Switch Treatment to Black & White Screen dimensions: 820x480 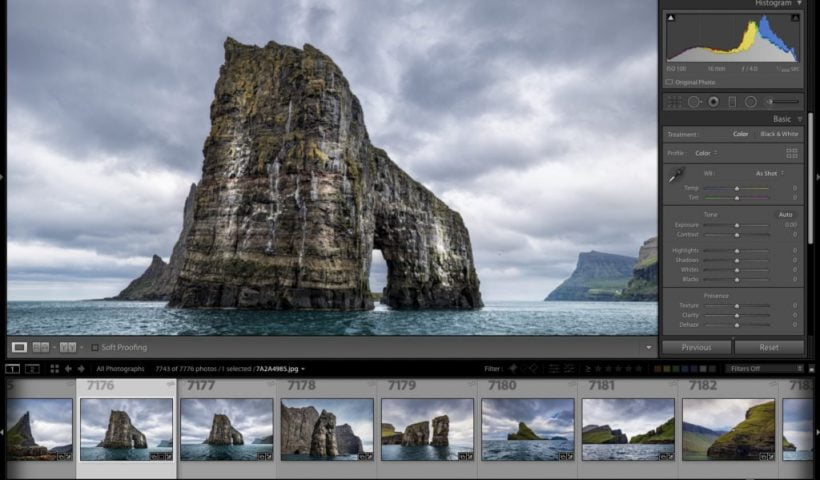(x=779, y=134)
